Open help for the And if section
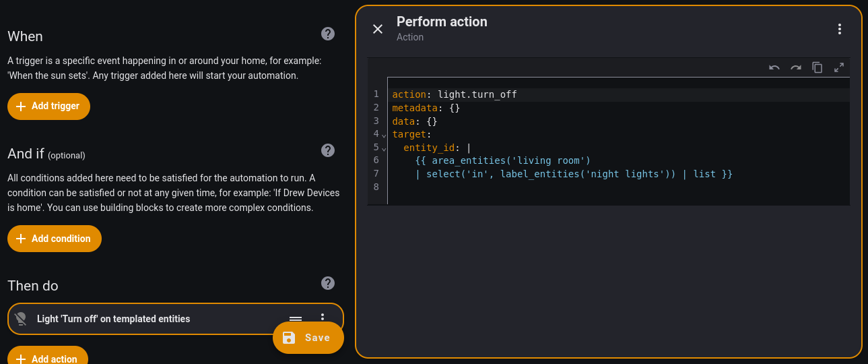 click(328, 150)
